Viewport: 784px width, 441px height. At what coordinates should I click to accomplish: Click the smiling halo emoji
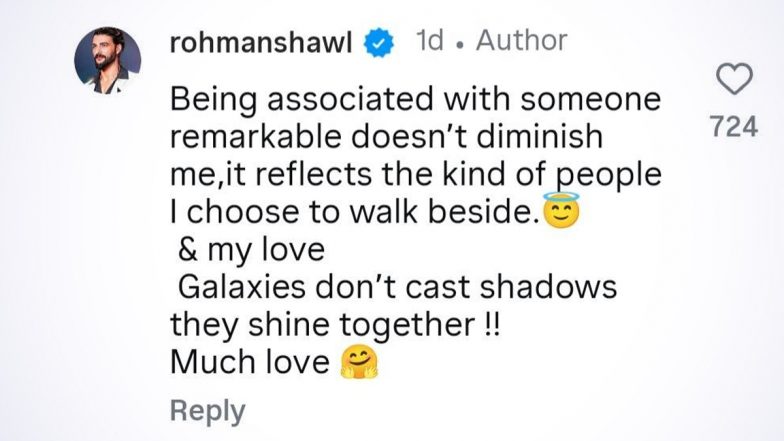(x=562, y=212)
